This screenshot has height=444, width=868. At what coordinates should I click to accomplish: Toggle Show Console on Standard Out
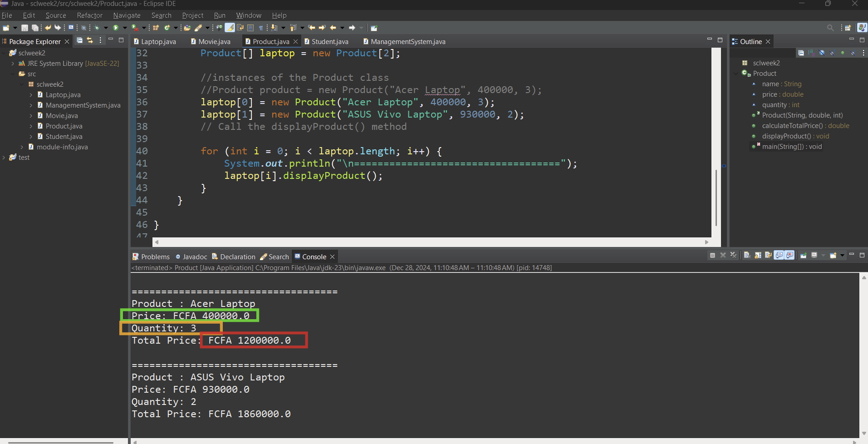coord(779,256)
